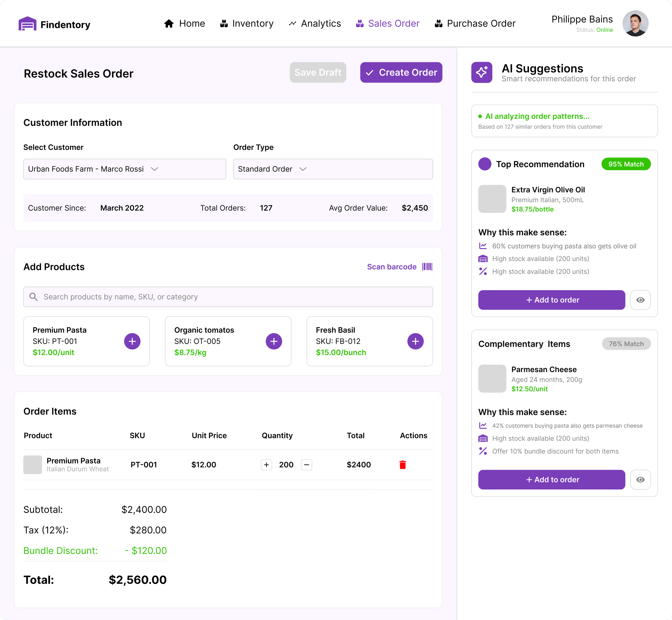
Task: Click the chevron beside Marco Rossi
Action: (155, 169)
